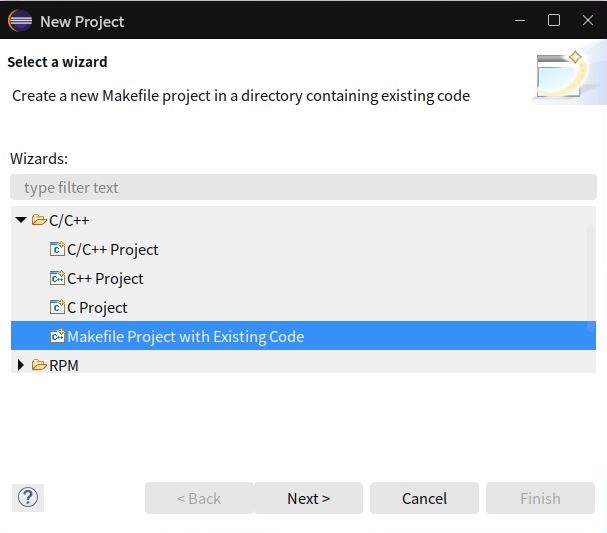This screenshot has height=533, width=607.
Task: Click the RPM folder icon
Action: pyautogui.click(x=39, y=365)
